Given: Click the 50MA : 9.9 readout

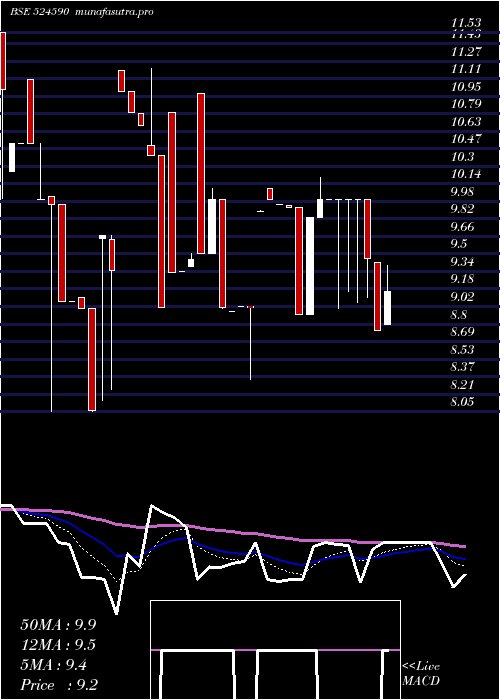Looking at the screenshot, I should [x=58, y=625].
